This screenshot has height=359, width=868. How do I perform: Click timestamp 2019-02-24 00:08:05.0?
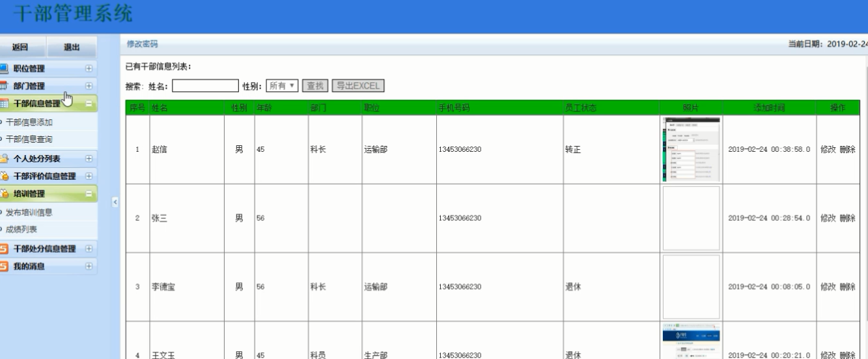[768, 287]
